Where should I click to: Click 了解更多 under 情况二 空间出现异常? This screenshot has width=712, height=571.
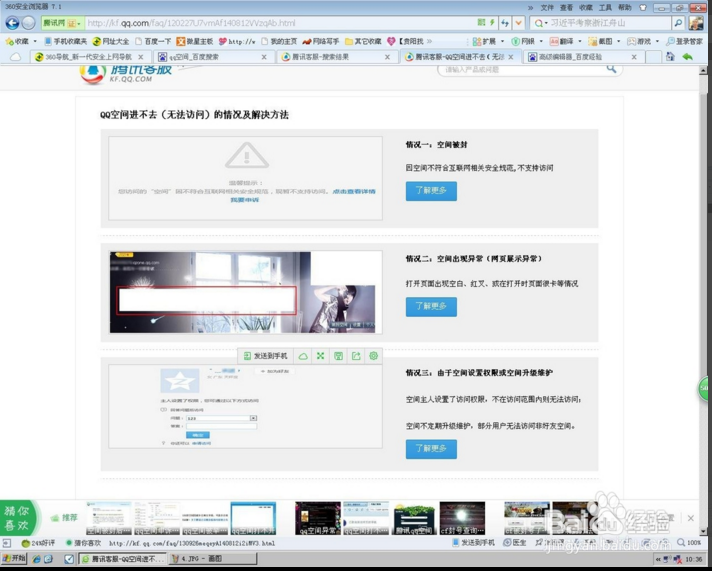tap(431, 307)
